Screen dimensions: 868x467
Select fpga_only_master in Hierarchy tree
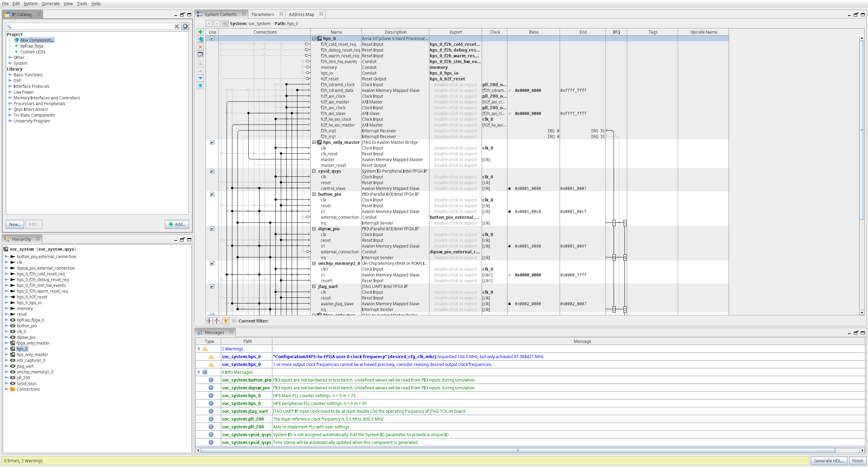[33, 343]
